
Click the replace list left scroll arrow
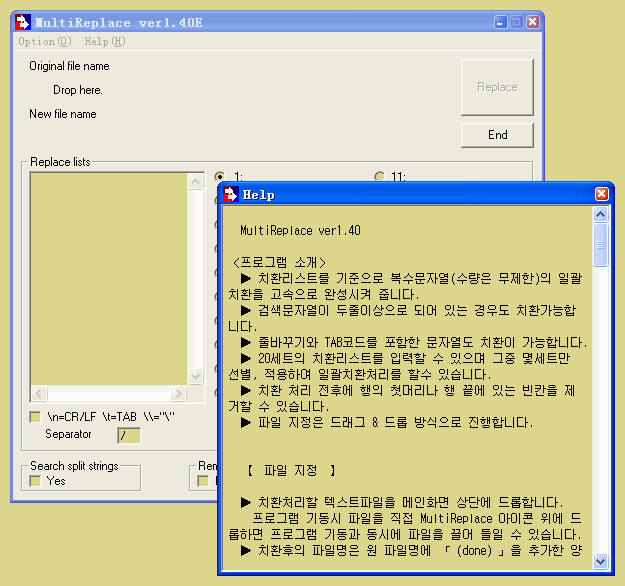pyautogui.click(x=39, y=393)
